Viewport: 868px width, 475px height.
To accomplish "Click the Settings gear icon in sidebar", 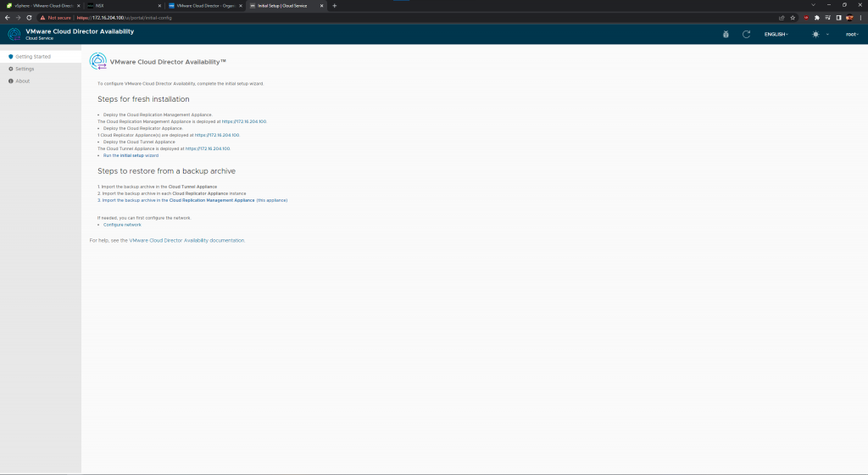I will [10, 69].
